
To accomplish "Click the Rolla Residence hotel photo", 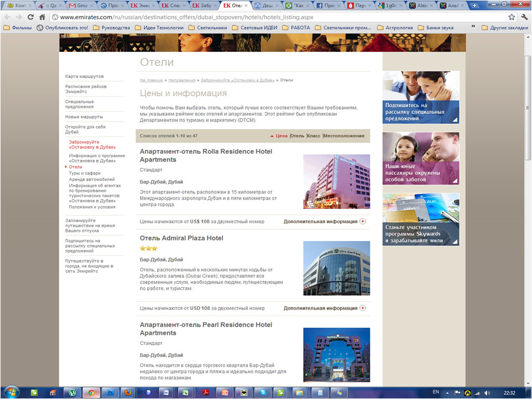I will (x=337, y=182).
